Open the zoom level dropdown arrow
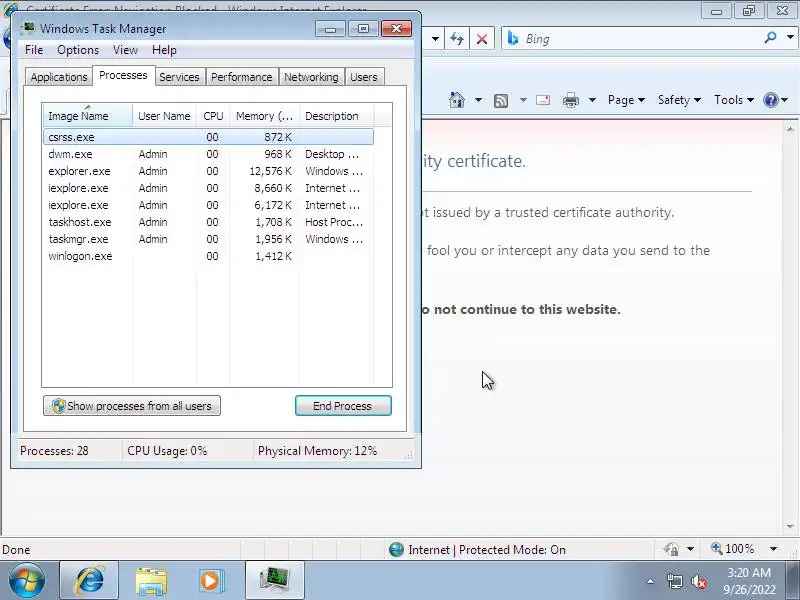 tap(773, 549)
